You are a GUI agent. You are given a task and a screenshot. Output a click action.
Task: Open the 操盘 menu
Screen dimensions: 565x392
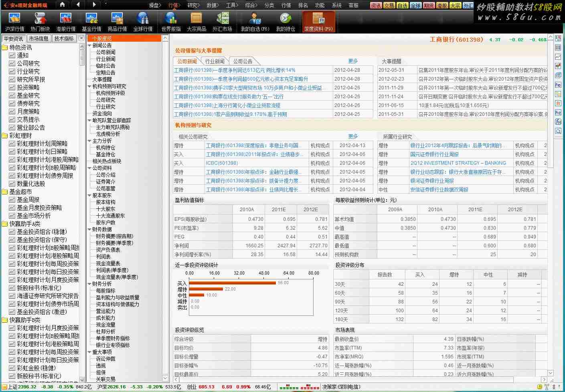pos(155,5)
